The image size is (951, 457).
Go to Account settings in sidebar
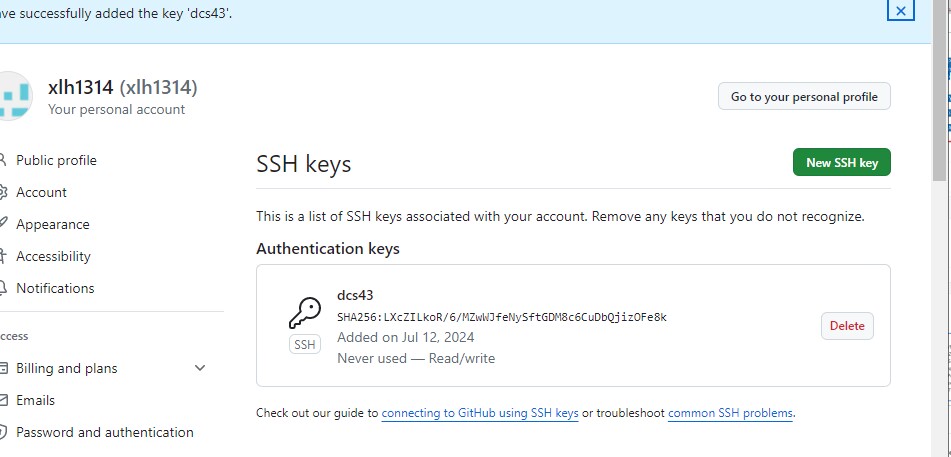tap(41, 192)
